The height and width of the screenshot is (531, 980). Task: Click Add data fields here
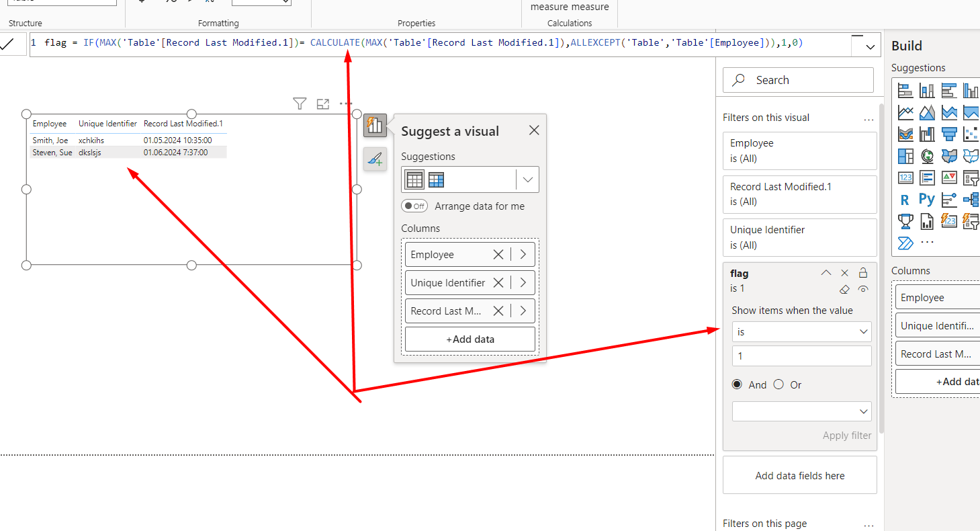pos(800,475)
